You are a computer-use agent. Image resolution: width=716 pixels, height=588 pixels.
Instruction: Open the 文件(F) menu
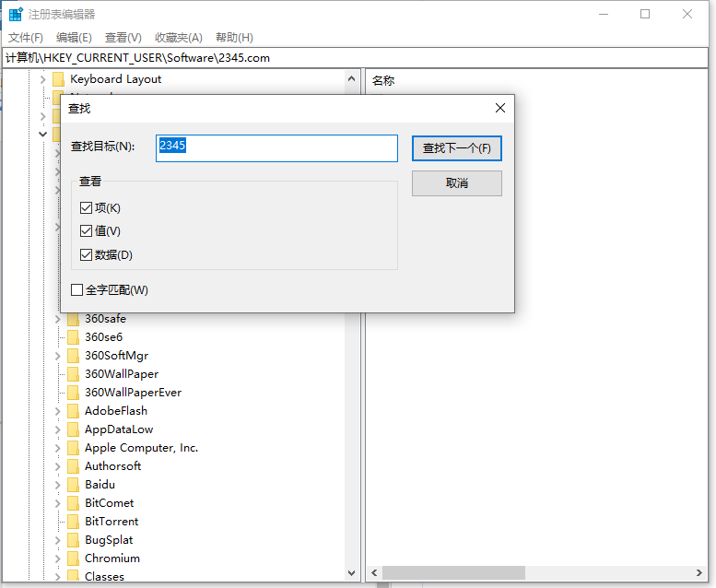coord(26,38)
